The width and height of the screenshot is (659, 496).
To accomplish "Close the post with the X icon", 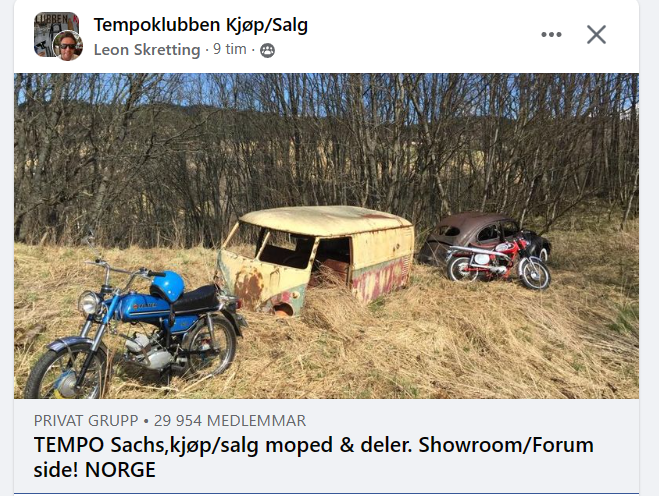I will [x=596, y=34].
